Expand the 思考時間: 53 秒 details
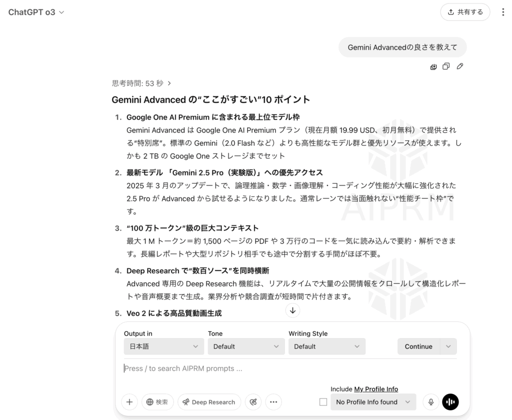Image resolution: width=512 pixels, height=420 pixels. click(x=141, y=83)
